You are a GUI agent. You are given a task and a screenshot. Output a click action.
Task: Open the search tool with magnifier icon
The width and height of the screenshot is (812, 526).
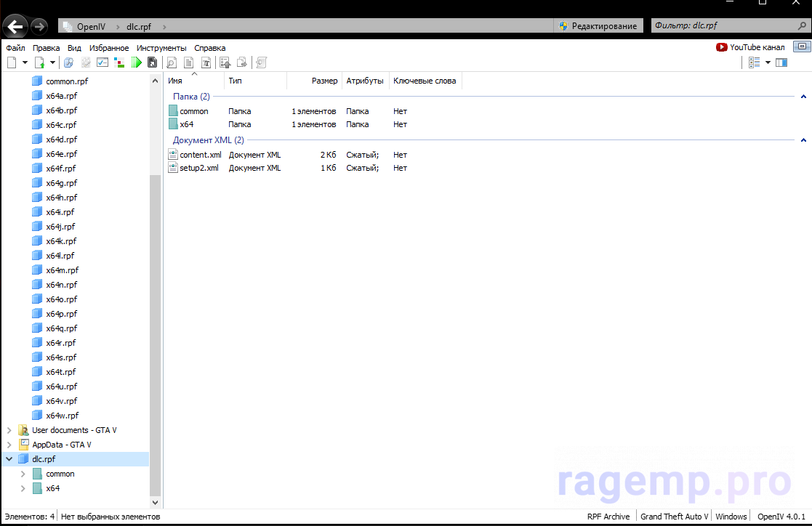[x=68, y=62]
